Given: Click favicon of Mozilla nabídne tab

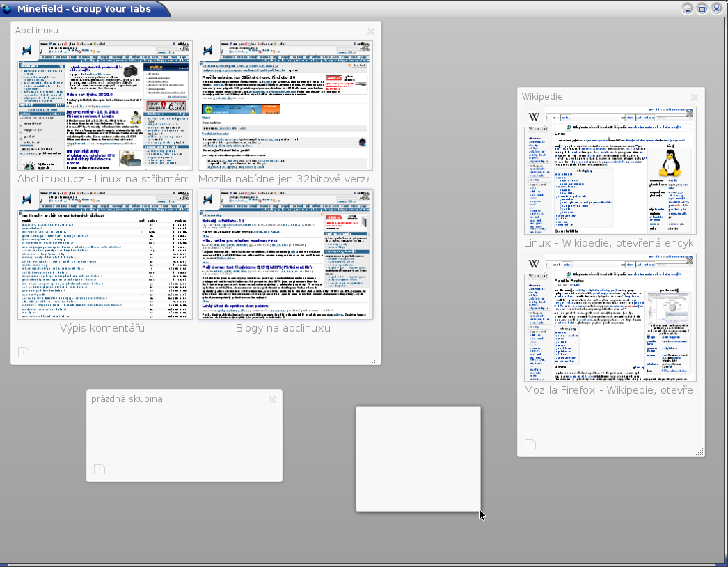Looking at the screenshot, I should tap(207, 50).
